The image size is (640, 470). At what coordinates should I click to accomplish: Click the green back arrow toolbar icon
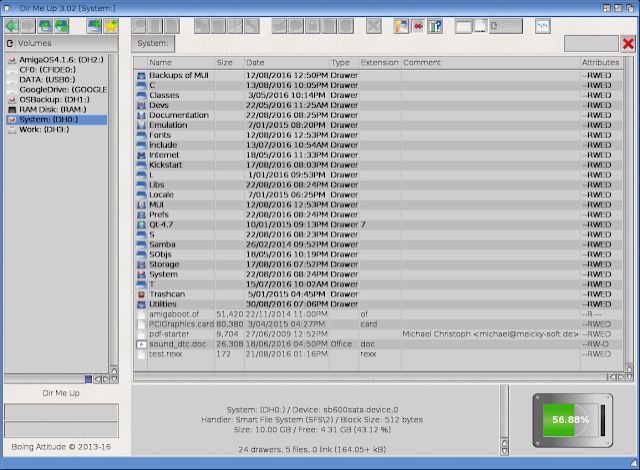coord(12,26)
